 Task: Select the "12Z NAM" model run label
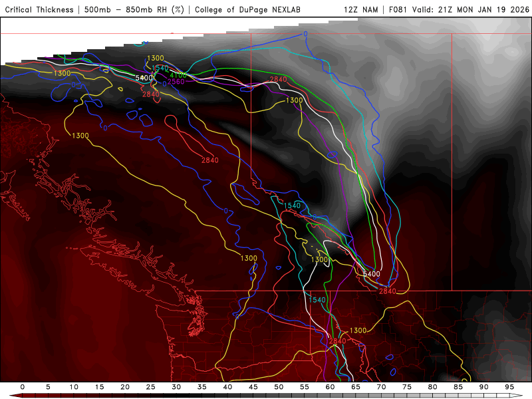[x=360, y=9]
